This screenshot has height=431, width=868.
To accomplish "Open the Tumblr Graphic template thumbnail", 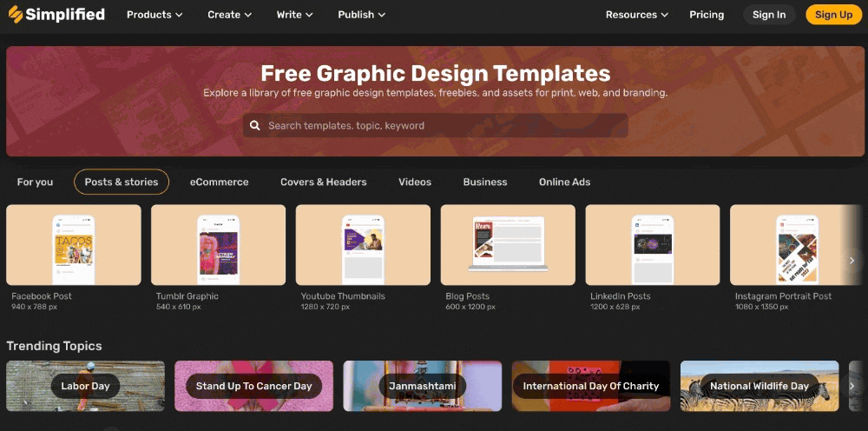I will (218, 245).
